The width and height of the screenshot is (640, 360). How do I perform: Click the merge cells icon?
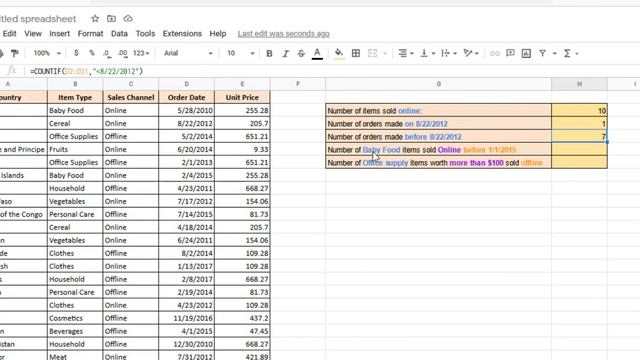pos(372,53)
